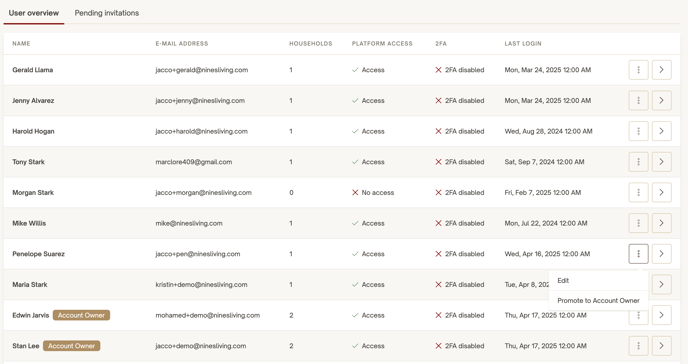Click Morgan Stark's last login Feb 7, 2025
The height and width of the screenshot is (364, 688).
[x=542, y=193]
